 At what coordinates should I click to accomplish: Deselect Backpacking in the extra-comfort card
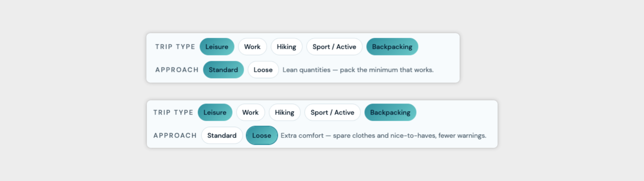[x=390, y=112]
